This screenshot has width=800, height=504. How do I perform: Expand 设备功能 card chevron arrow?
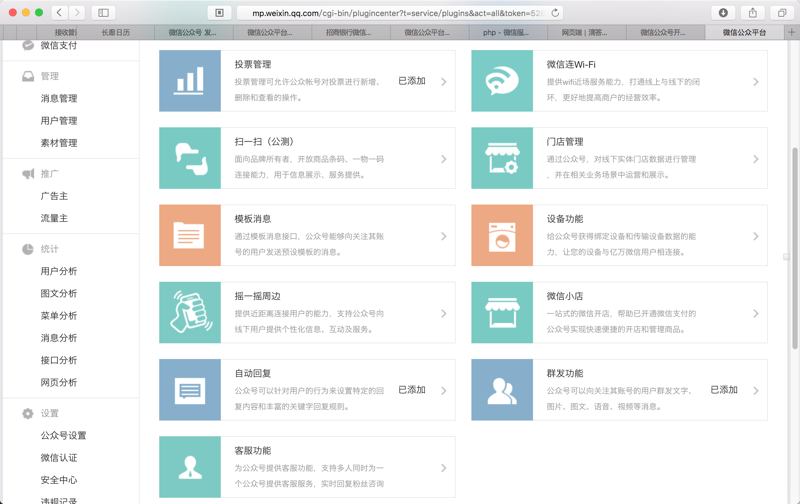click(756, 236)
